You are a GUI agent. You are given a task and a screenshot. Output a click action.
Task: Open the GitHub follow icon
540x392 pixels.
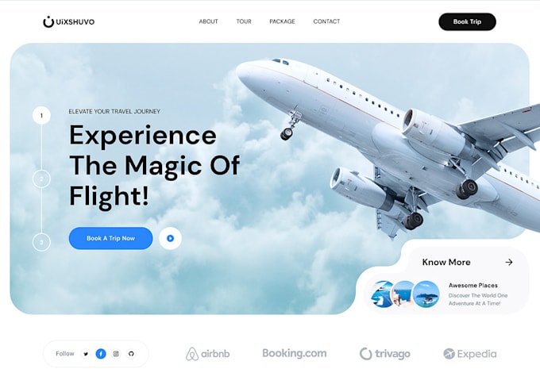tap(131, 353)
